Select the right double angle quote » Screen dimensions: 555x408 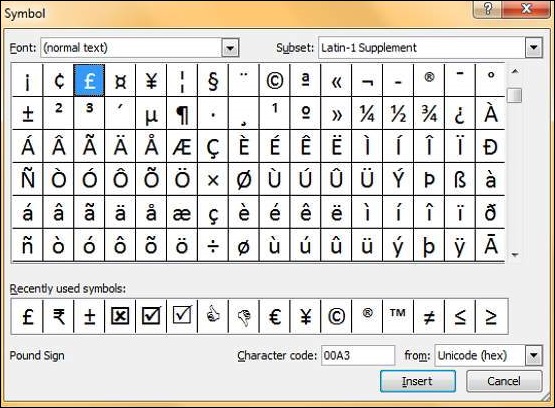point(336,113)
